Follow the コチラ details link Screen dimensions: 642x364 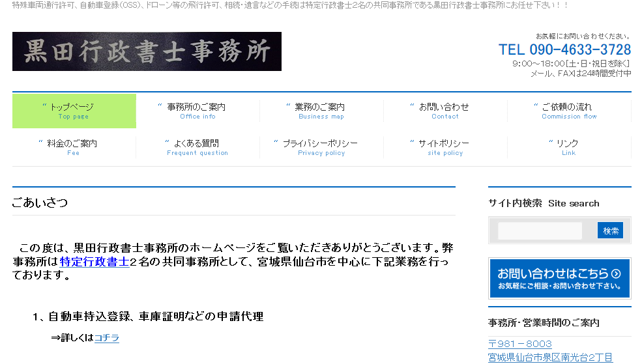107,338
